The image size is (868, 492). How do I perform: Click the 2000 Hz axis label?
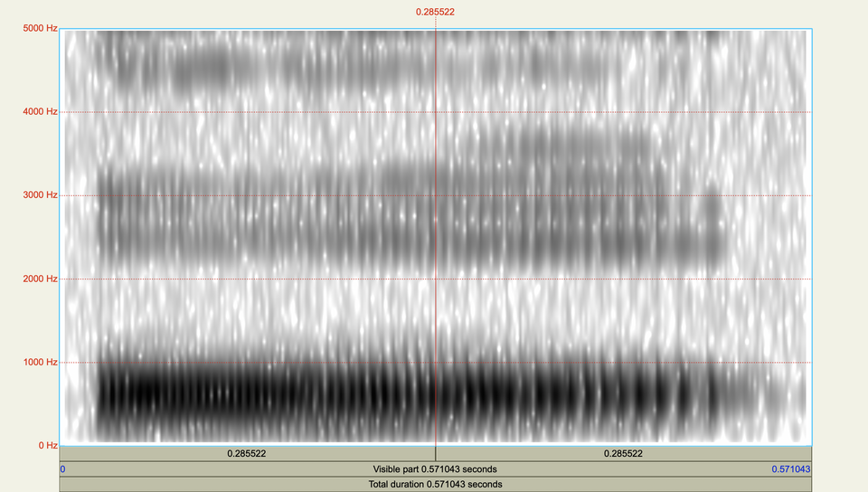tap(40, 279)
